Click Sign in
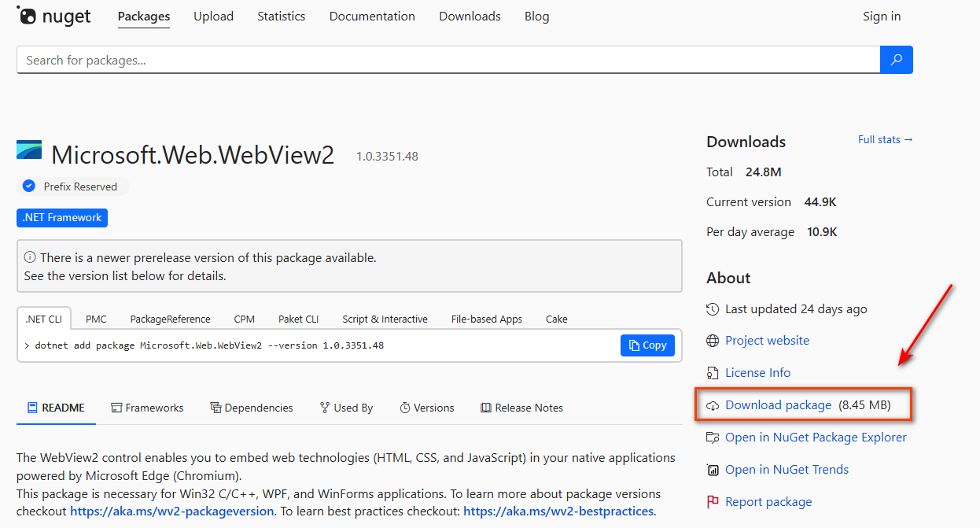This screenshot has width=980, height=528. [882, 17]
